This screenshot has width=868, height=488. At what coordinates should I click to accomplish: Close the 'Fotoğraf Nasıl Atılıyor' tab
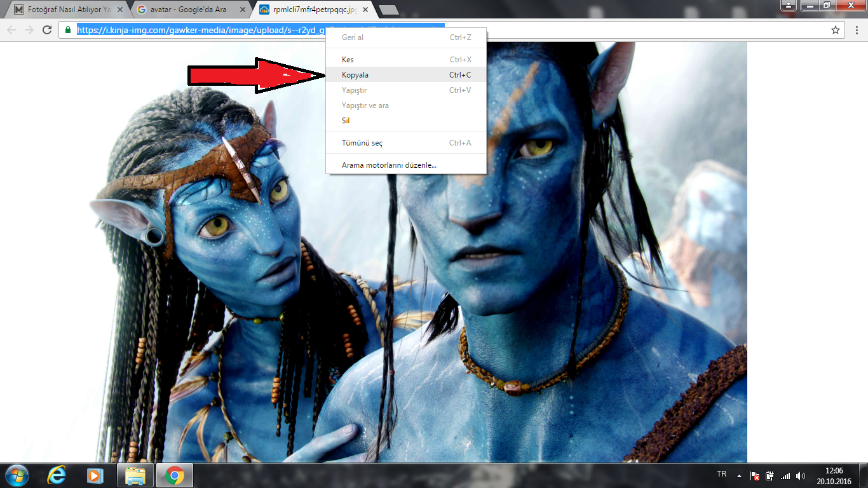121,10
